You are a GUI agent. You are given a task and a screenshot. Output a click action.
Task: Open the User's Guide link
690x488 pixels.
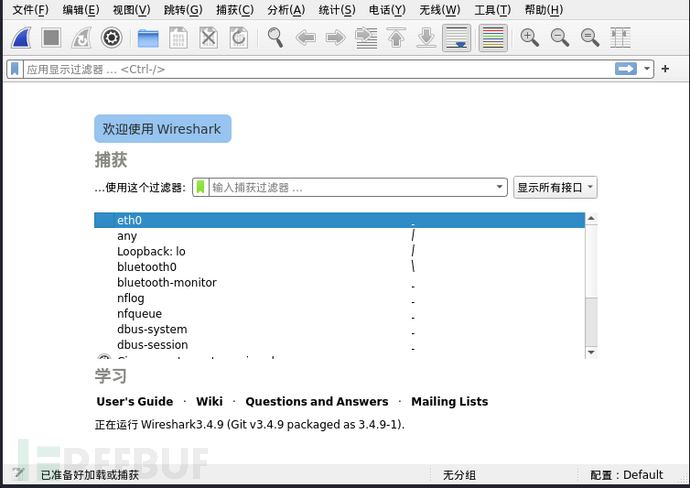click(x=135, y=401)
